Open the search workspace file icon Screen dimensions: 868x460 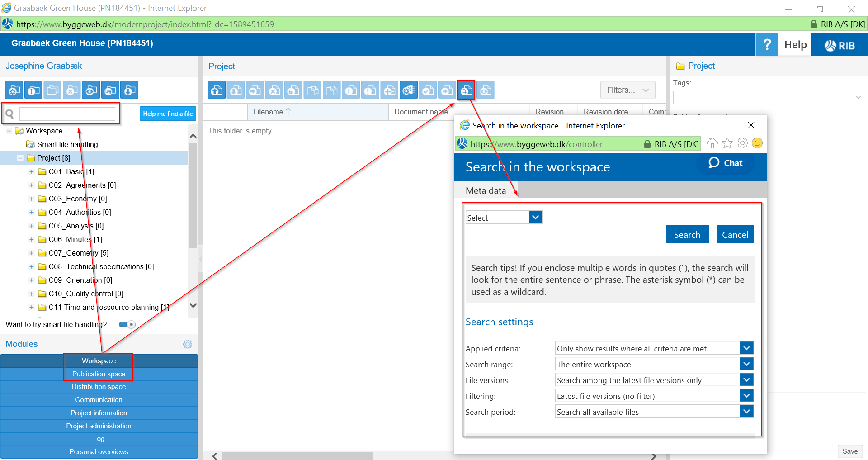pyautogui.click(x=466, y=90)
